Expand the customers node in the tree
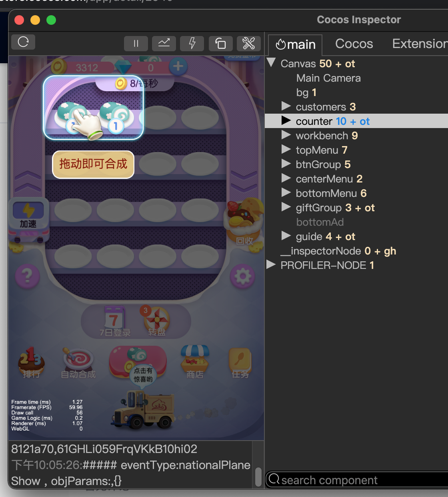Screen dimensions: 448x497 286,106
